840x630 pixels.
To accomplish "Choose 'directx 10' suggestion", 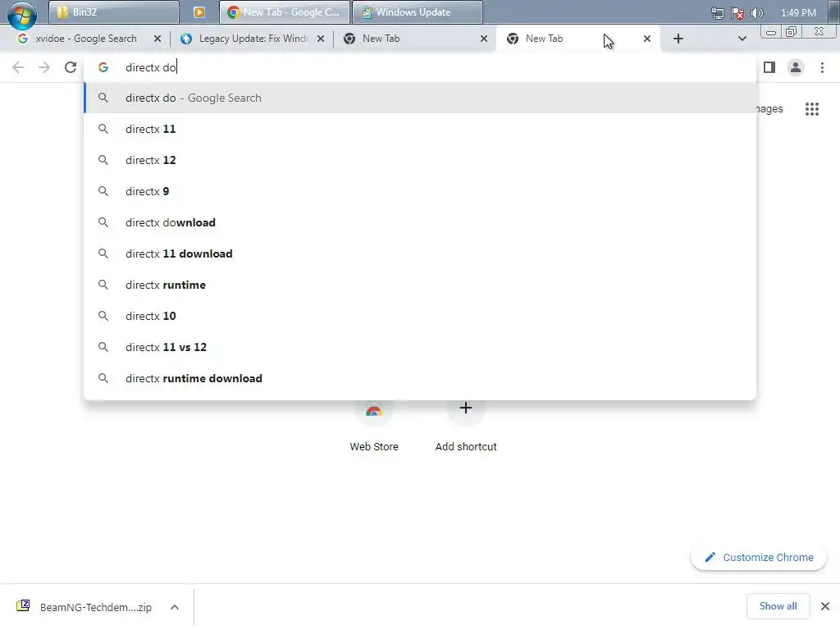I will 420,316.
